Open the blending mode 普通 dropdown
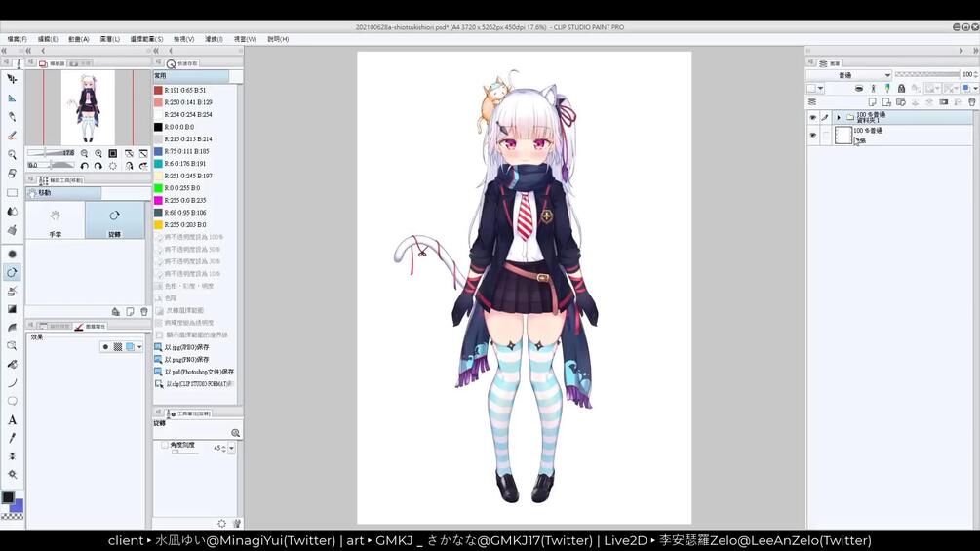Screen dimensions: 980x551 (848, 74)
